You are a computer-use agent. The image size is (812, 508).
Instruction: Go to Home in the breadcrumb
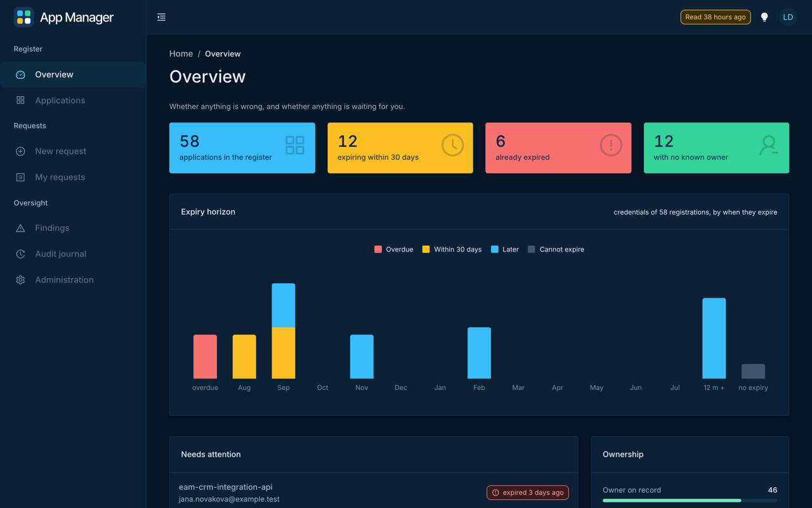(x=181, y=54)
